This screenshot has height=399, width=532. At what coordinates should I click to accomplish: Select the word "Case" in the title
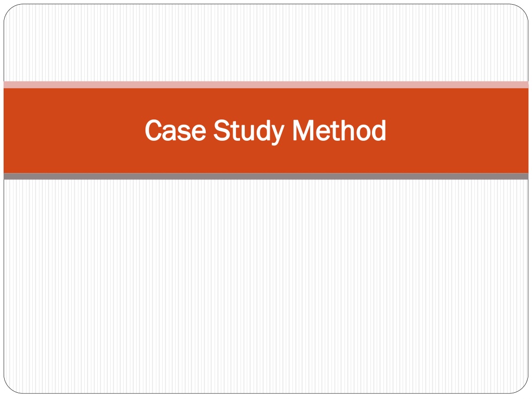pos(176,130)
